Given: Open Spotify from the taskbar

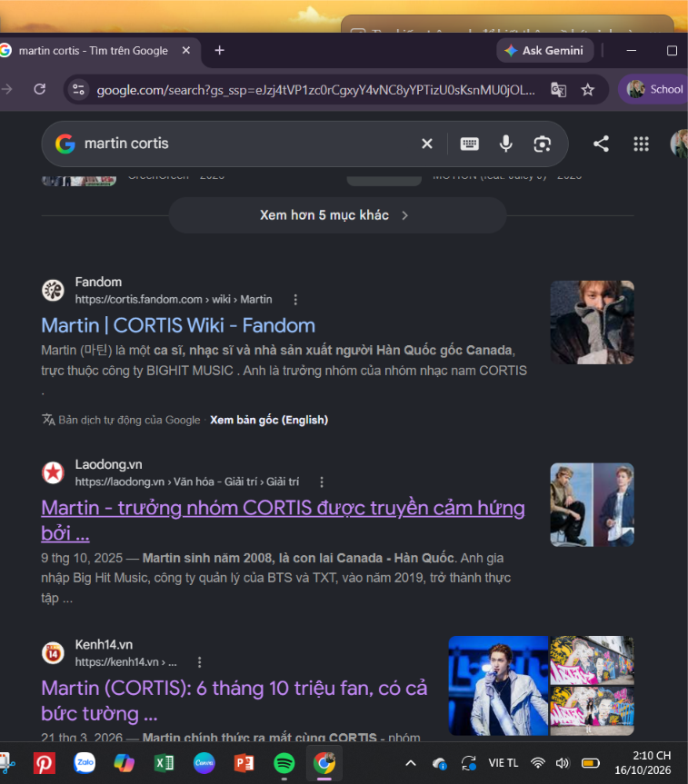Looking at the screenshot, I should [284, 763].
